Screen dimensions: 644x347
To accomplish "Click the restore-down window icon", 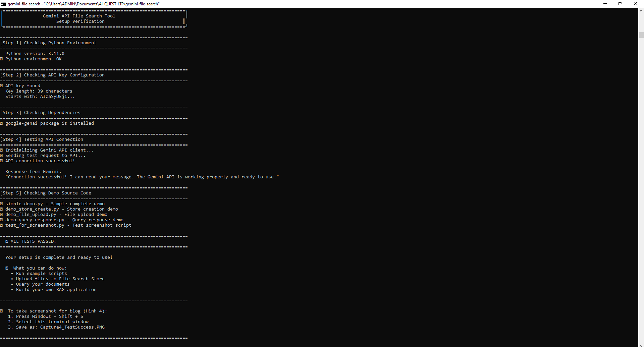I will click(x=620, y=4).
